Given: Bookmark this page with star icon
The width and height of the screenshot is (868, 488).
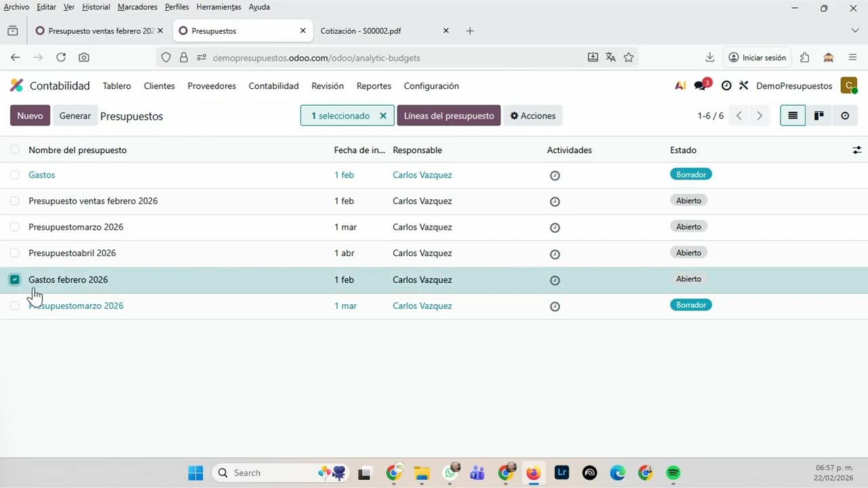Looking at the screenshot, I should coord(629,58).
